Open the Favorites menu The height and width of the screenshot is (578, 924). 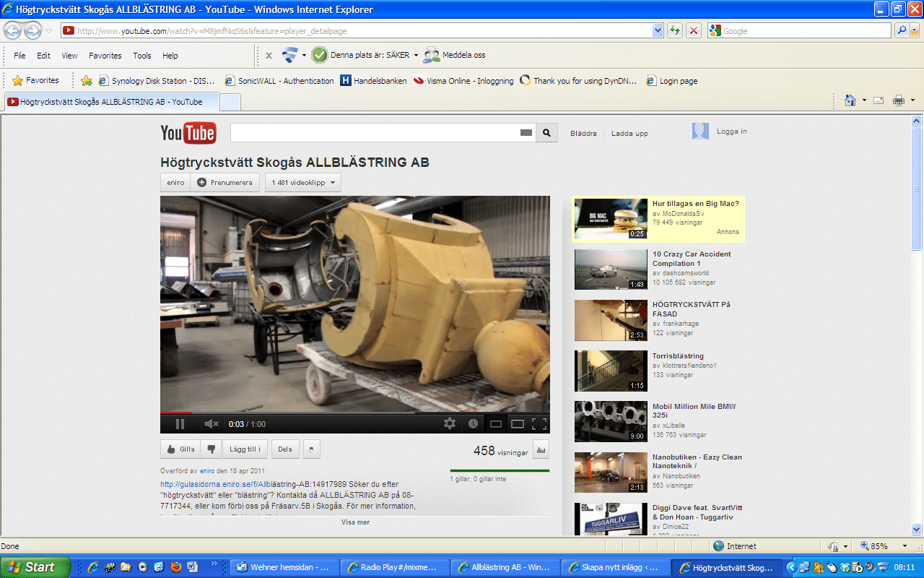[x=105, y=56]
